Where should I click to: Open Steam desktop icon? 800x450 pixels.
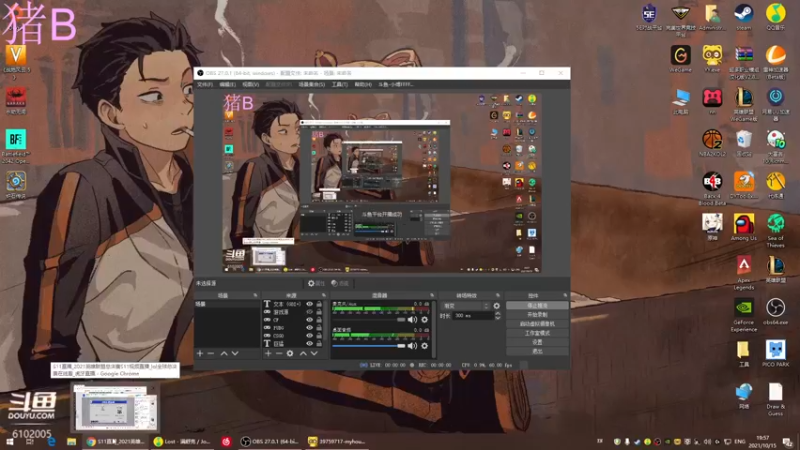click(743, 17)
